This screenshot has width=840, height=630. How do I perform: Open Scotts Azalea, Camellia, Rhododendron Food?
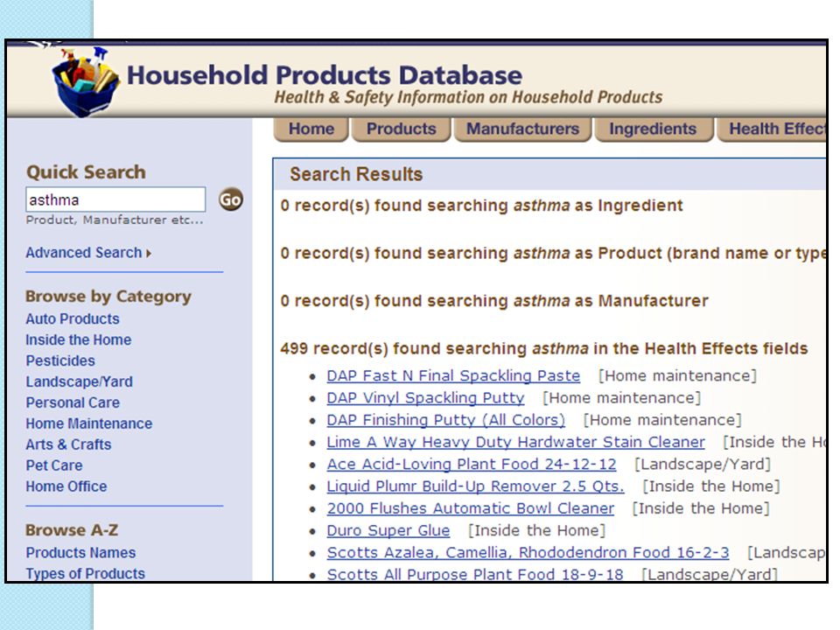pos(528,552)
